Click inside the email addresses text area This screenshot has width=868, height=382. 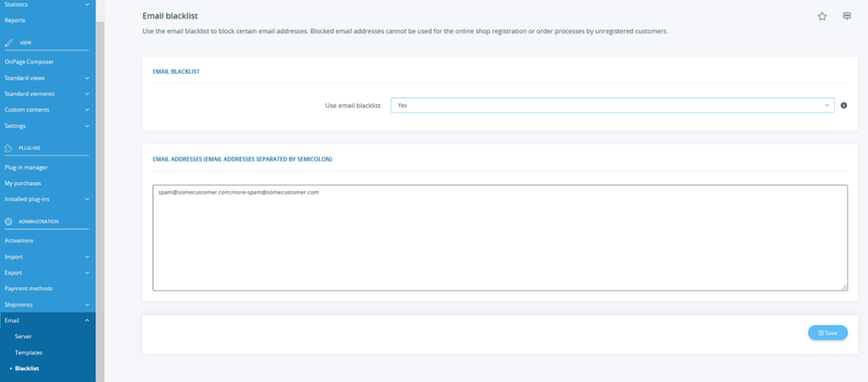pyautogui.click(x=500, y=238)
